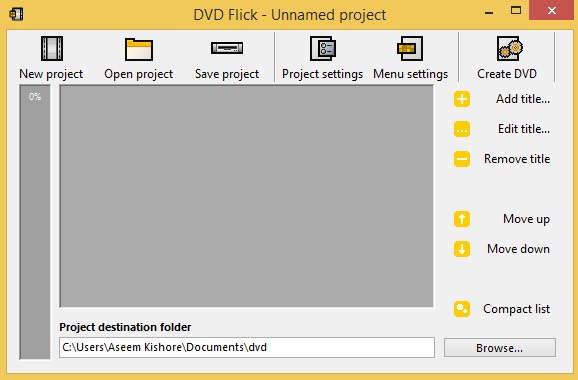Click the Move down arrow icon
The height and width of the screenshot is (380, 578).
pos(462,249)
